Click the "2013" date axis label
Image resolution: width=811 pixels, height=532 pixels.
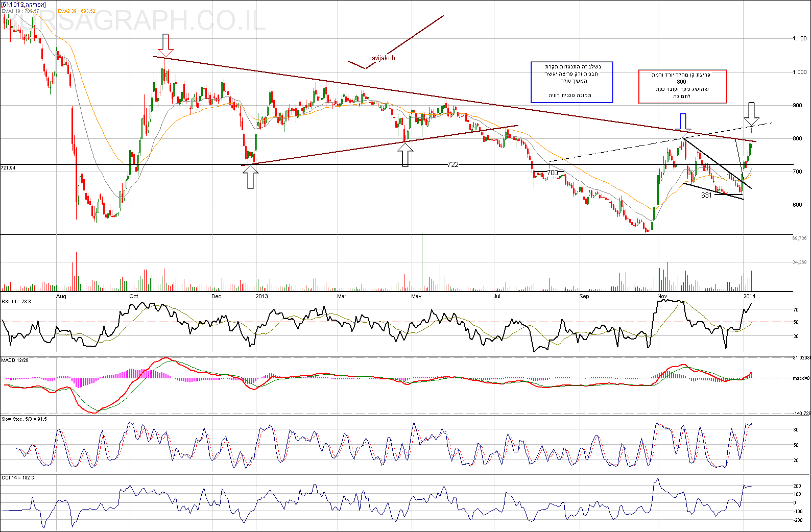pyautogui.click(x=261, y=296)
